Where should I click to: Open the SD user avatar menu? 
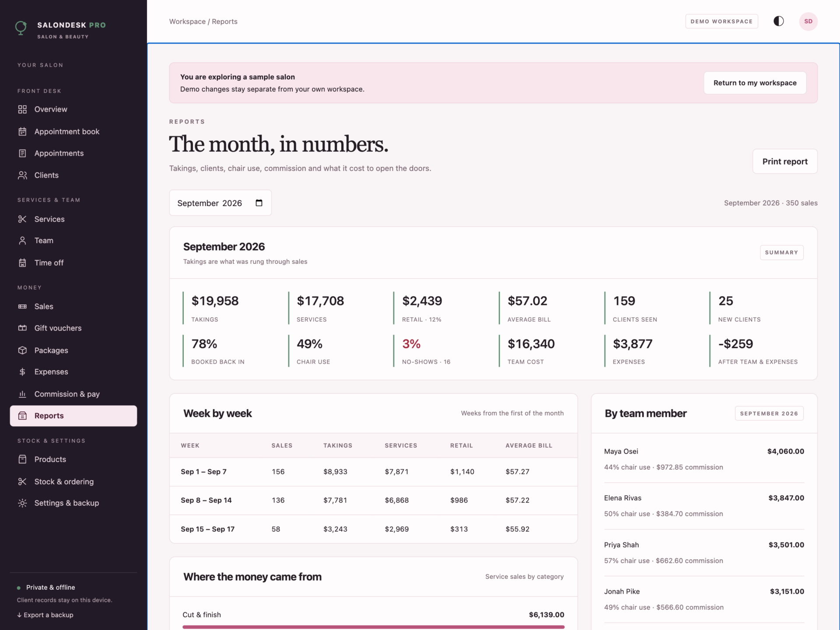pos(808,21)
